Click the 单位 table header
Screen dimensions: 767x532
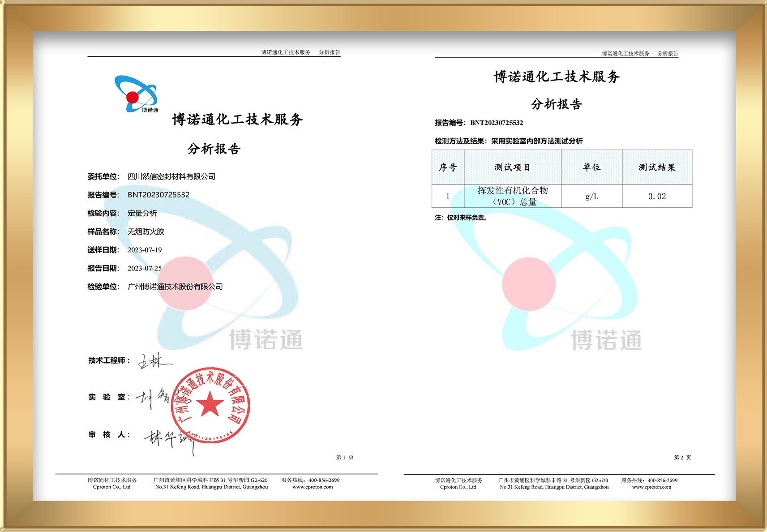591,167
